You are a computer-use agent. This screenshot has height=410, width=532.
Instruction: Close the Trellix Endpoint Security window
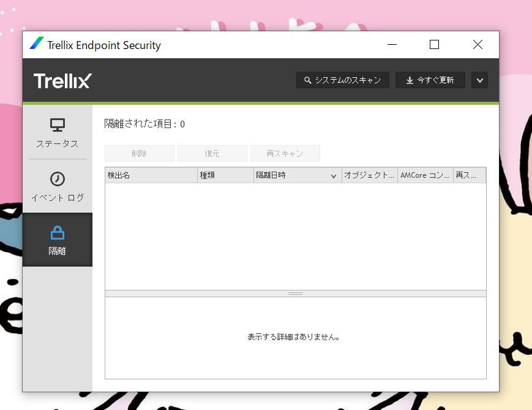point(478,45)
